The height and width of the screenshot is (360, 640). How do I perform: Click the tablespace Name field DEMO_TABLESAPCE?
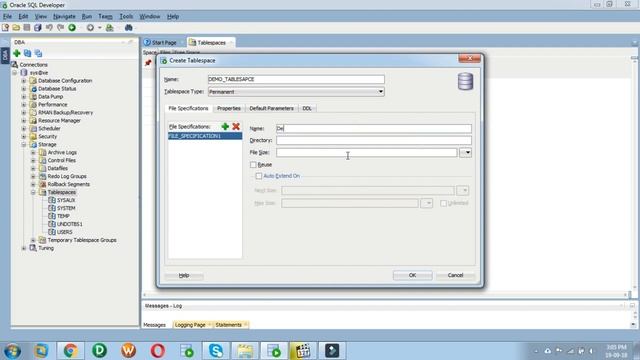pos(296,79)
